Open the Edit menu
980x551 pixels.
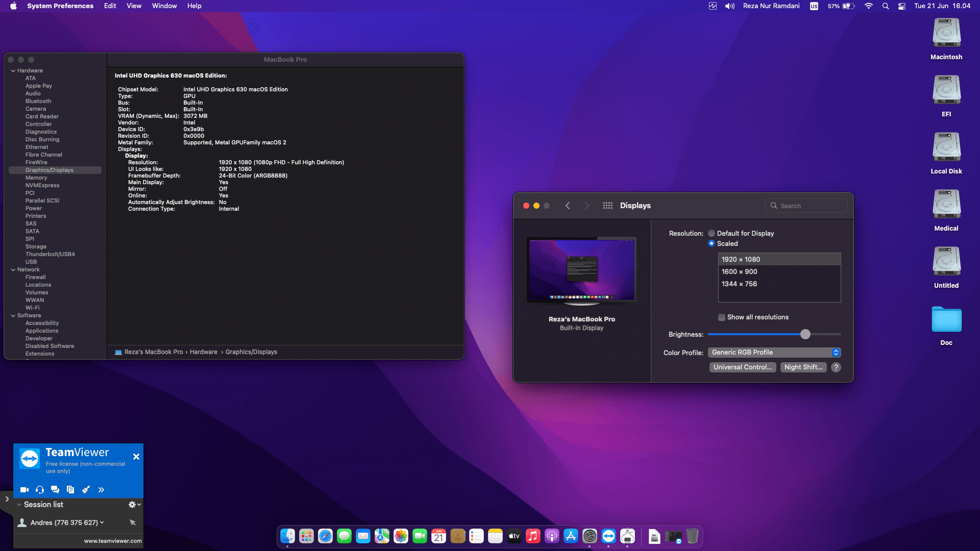(110, 6)
